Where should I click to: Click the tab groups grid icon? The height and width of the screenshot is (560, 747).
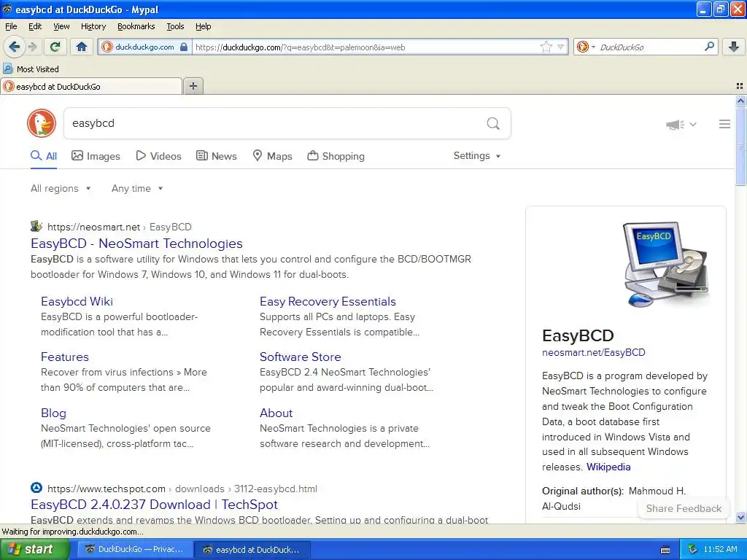pos(740,86)
